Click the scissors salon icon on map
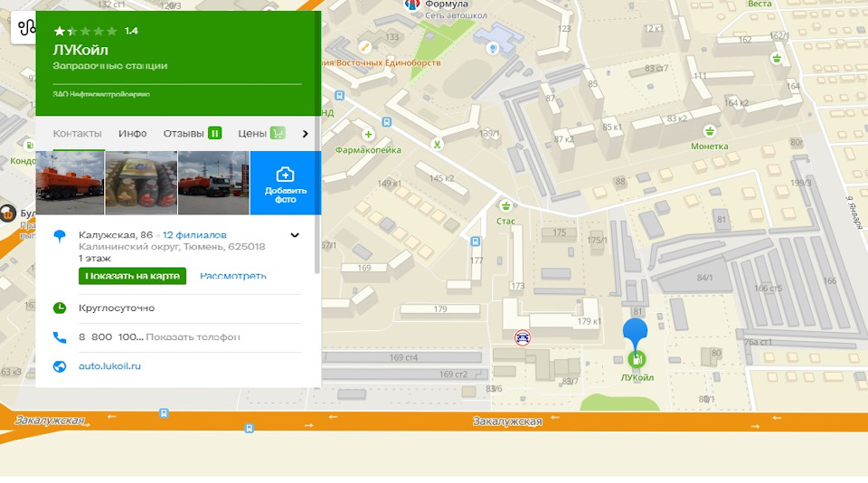The height and width of the screenshot is (483, 868). [x=437, y=145]
